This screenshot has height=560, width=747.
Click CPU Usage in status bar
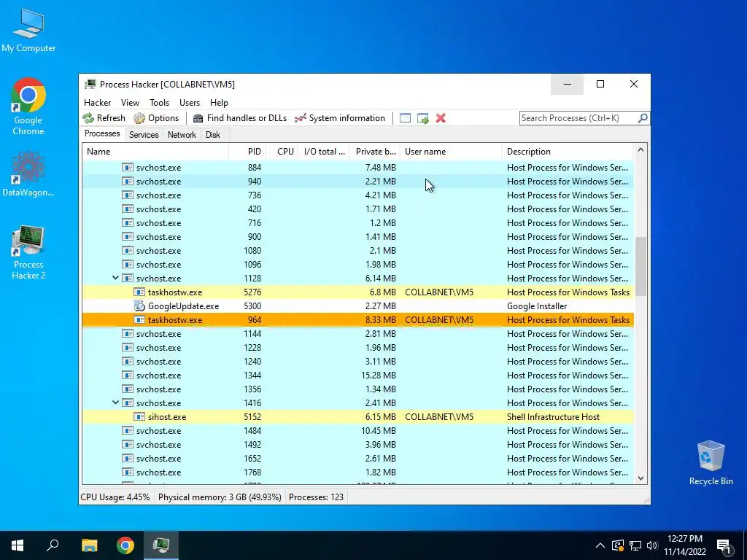click(x=115, y=497)
